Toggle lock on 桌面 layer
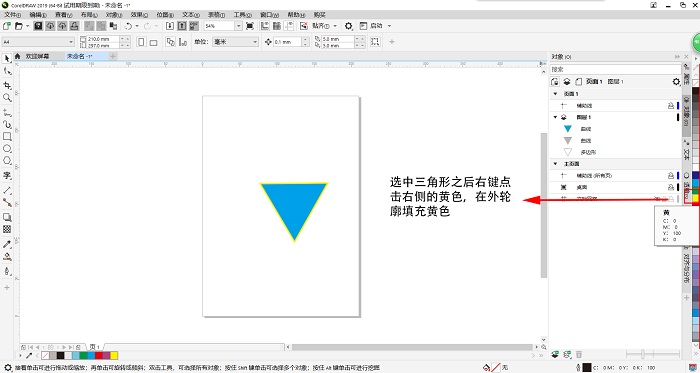This screenshot has height=373, width=700. (671, 187)
